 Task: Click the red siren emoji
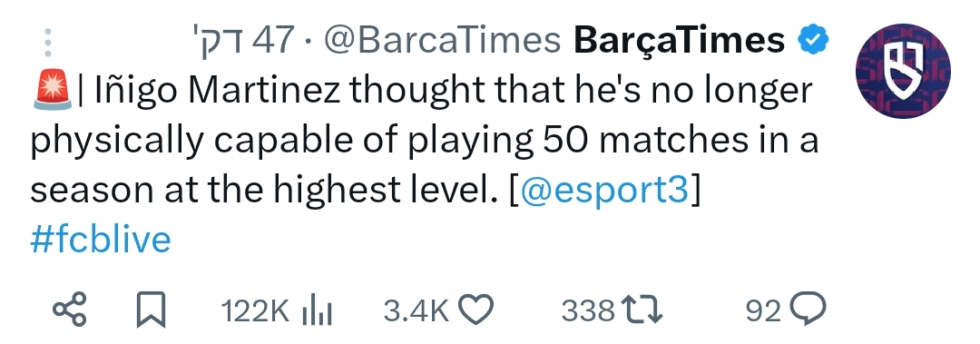pyautogui.click(x=53, y=92)
